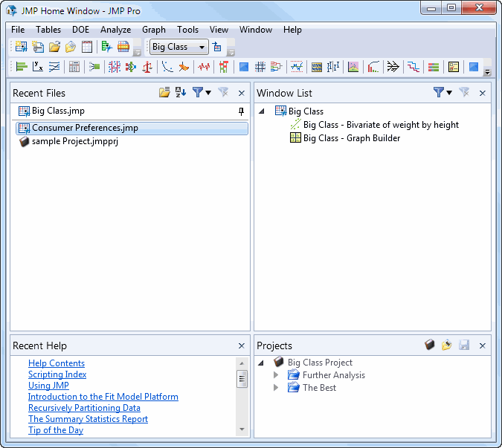The height and width of the screenshot is (448, 502).
Task: Expand the Further Analysis folder
Action: click(276, 374)
